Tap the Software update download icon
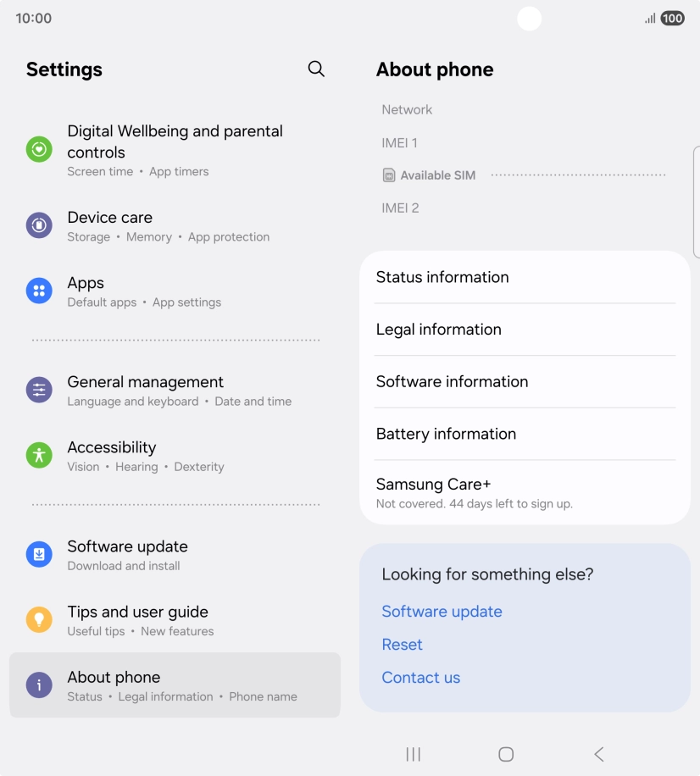Screen dimensions: 700x776 point(39,554)
